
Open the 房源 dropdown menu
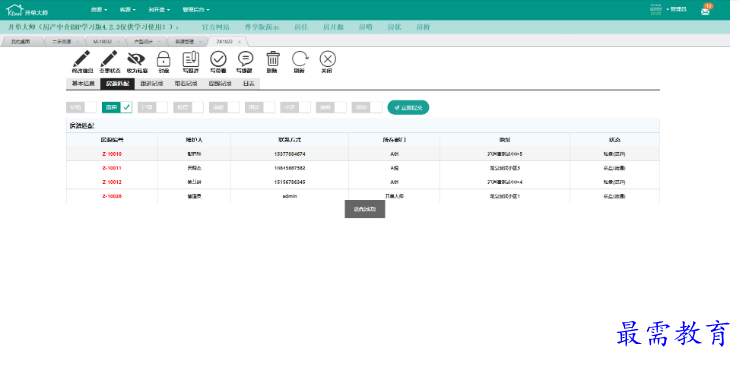[99, 9]
